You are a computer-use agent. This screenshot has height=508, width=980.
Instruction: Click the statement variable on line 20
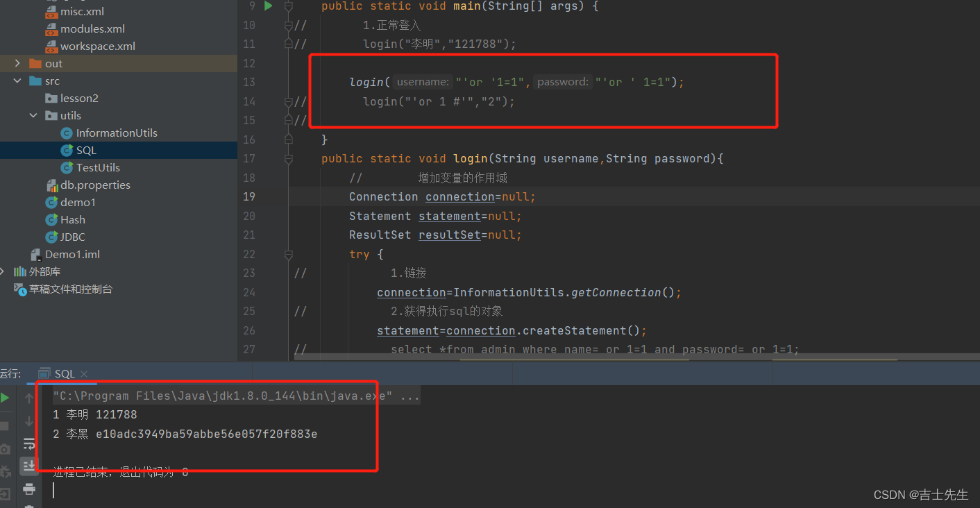(449, 216)
